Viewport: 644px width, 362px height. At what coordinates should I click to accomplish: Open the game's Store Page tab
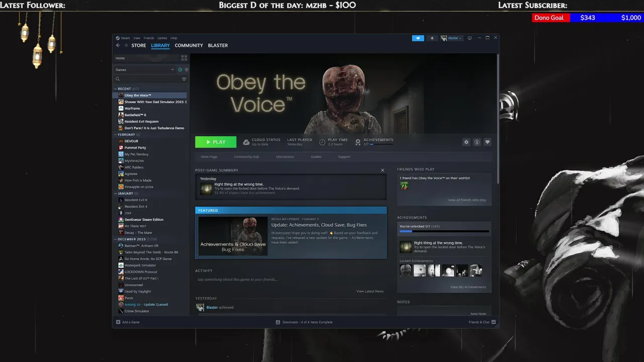[209, 157]
